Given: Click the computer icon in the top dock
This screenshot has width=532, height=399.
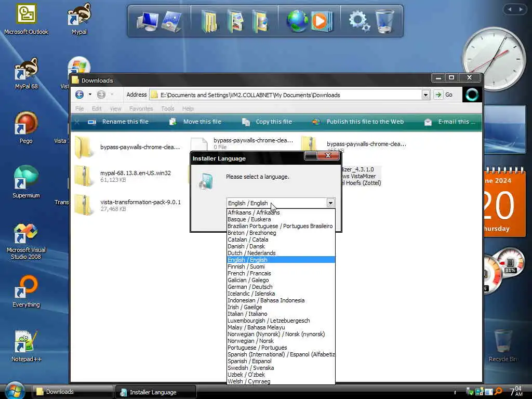Looking at the screenshot, I should click(x=148, y=21).
